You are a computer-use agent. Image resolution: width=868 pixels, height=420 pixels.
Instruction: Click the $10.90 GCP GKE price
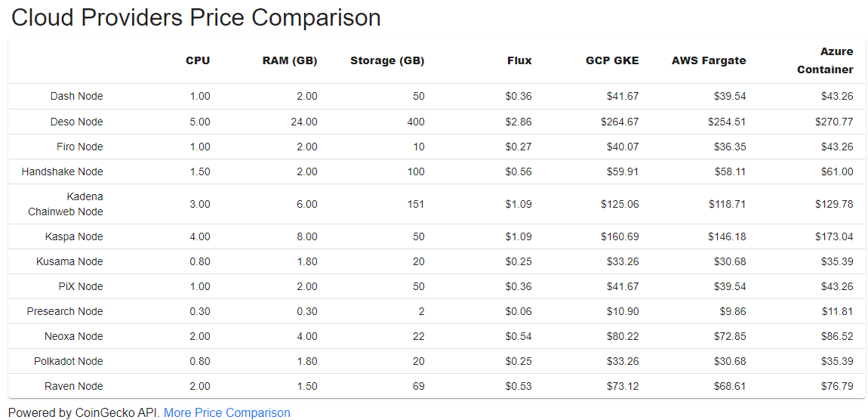tap(623, 311)
